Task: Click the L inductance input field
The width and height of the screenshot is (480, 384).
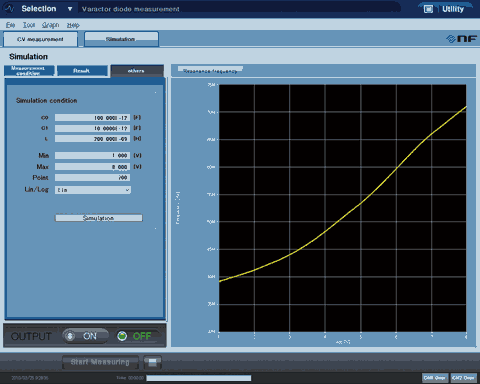Action: [x=92, y=139]
